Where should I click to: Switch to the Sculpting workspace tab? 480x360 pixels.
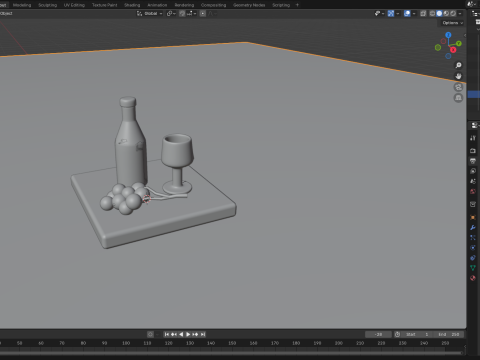(47, 5)
